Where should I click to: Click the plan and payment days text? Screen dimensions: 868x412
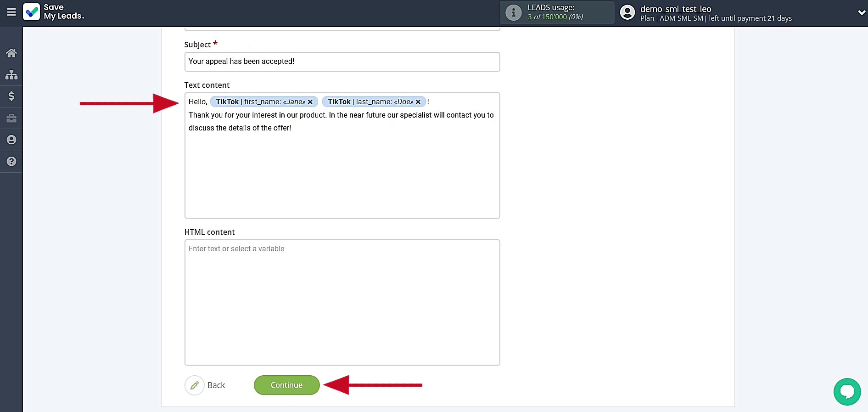pos(716,18)
